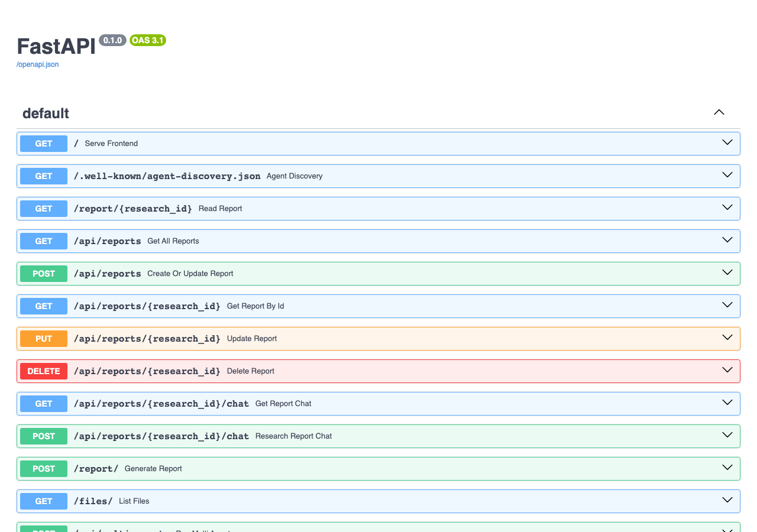The width and height of the screenshot is (757, 532).
Task: Click the GET badge for Agent Discovery
Action: 44,176
